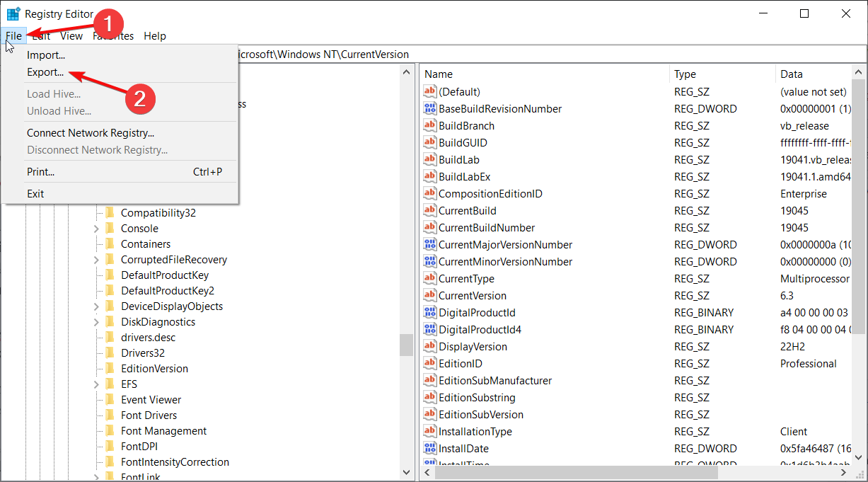Screen dimensions: 868x482
Task: Click the binary icon next to DigitalProductId4
Action: pos(429,329)
